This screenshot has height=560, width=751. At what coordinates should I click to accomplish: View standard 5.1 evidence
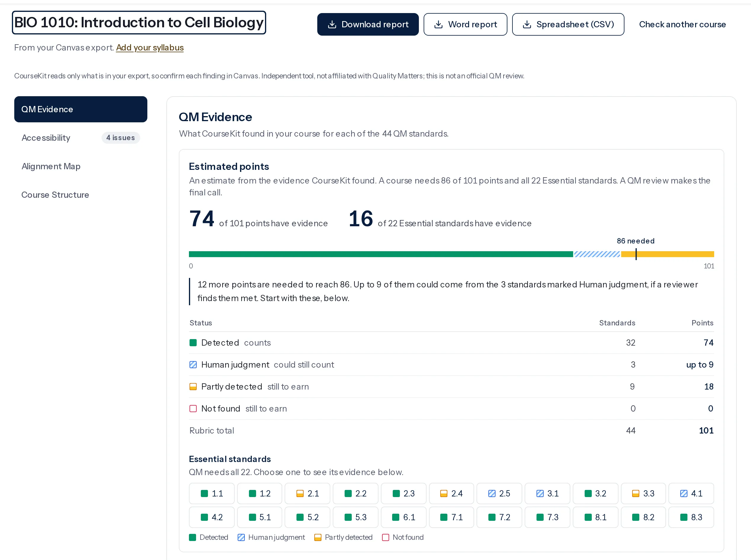259,517
